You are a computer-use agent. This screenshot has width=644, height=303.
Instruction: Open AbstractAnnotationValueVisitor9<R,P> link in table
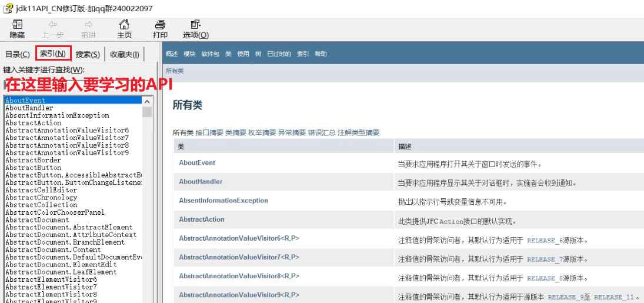pos(239,295)
